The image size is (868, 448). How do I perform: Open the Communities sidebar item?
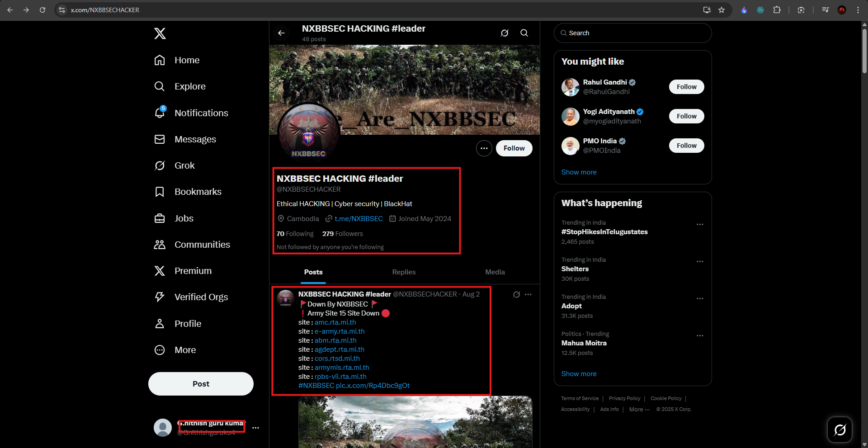click(192, 245)
